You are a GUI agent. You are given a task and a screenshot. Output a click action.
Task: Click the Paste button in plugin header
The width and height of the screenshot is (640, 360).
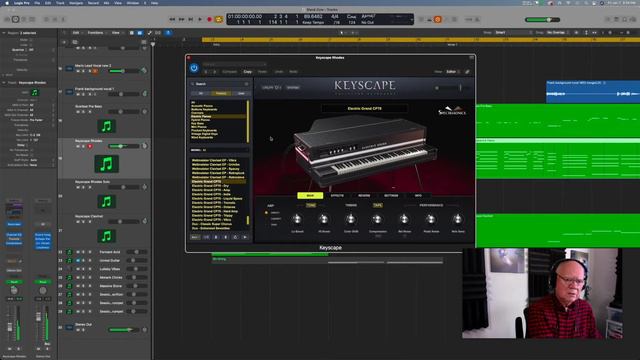click(262, 71)
